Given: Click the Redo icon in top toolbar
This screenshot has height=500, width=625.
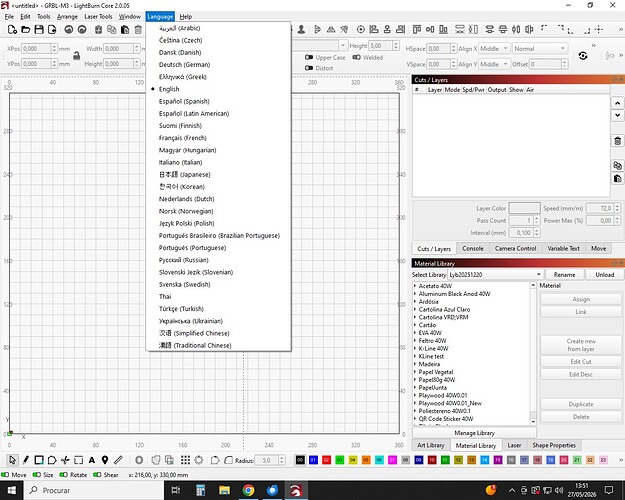Looking at the screenshot, I should click(82, 30).
